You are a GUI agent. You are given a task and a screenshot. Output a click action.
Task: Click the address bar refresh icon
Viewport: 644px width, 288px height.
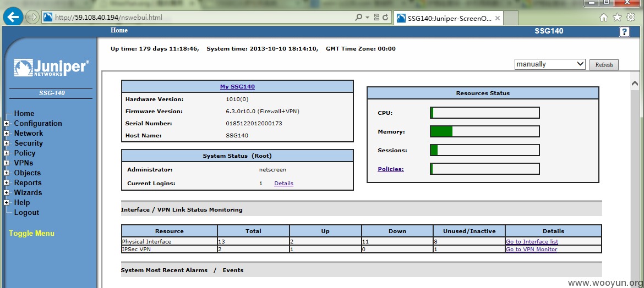click(385, 17)
